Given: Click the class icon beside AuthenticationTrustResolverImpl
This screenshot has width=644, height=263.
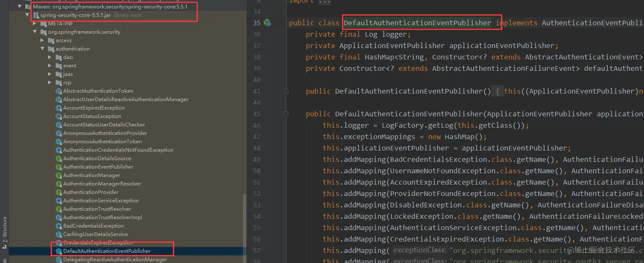Looking at the screenshot, I should (x=59, y=217).
